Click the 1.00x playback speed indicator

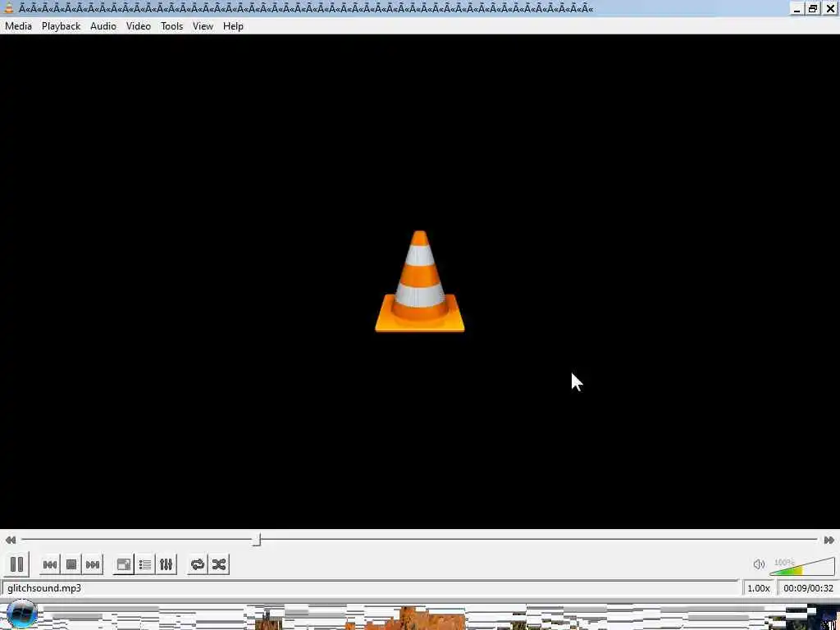click(759, 588)
